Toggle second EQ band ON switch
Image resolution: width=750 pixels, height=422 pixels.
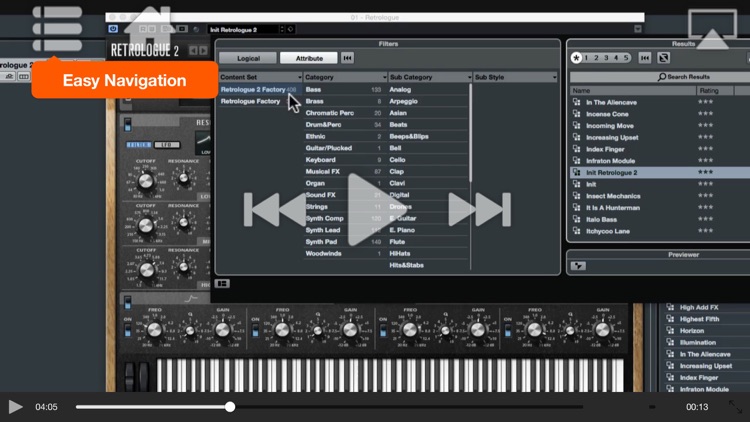pyautogui.click(x=255, y=330)
